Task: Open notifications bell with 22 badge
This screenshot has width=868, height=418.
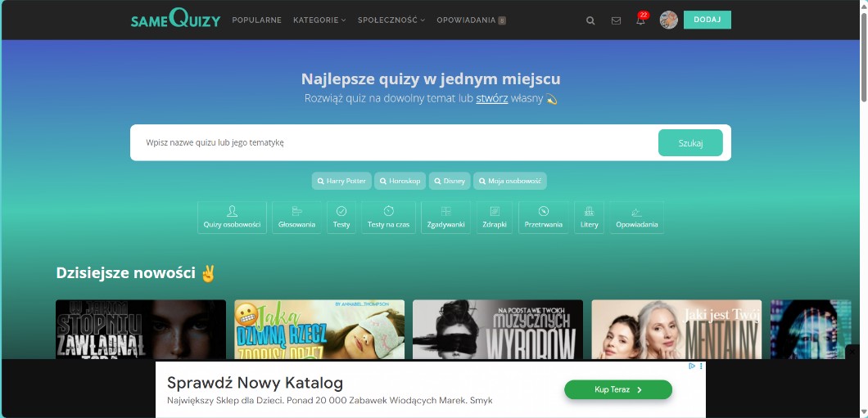Action: (640, 20)
